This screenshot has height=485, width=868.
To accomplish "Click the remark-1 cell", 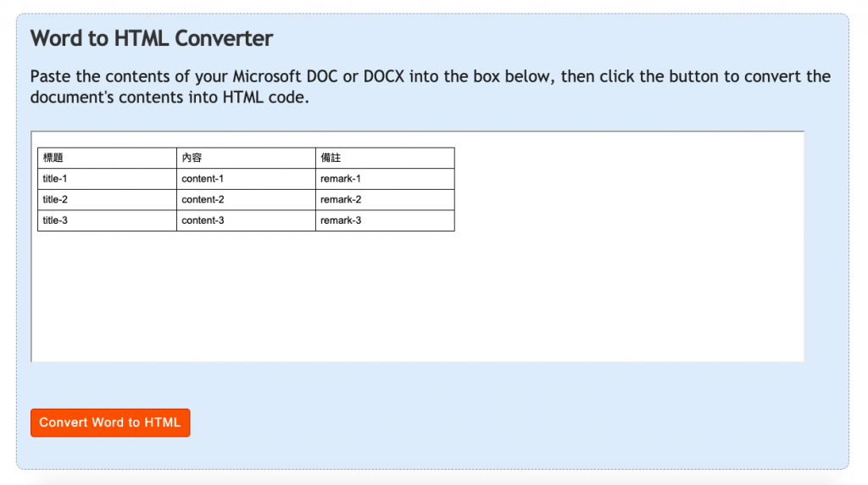I will [385, 179].
